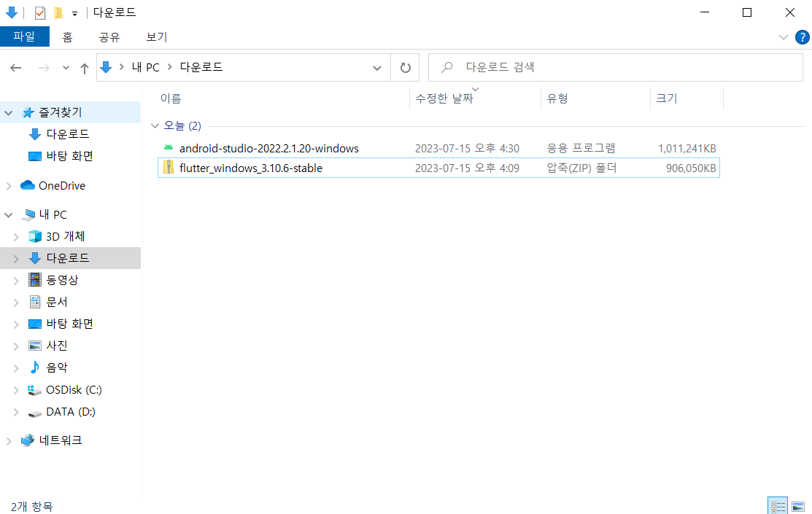
Task: Open the OSDisk (C:) drive
Action: (74, 390)
